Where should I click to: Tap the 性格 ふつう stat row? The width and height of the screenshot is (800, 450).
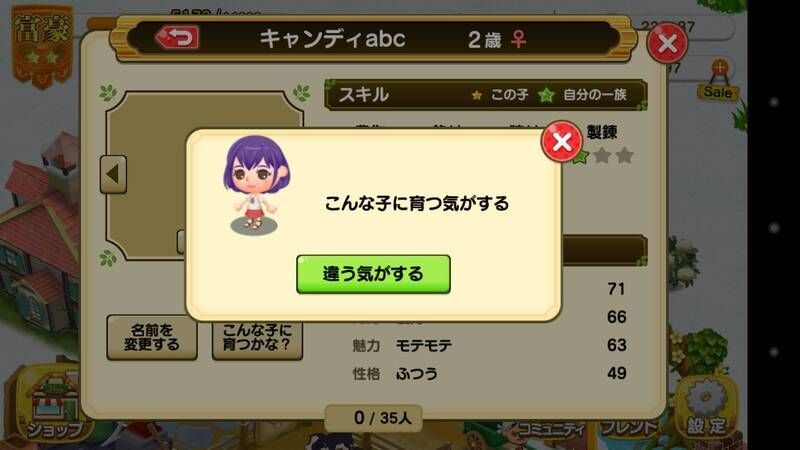coord(489,373)
